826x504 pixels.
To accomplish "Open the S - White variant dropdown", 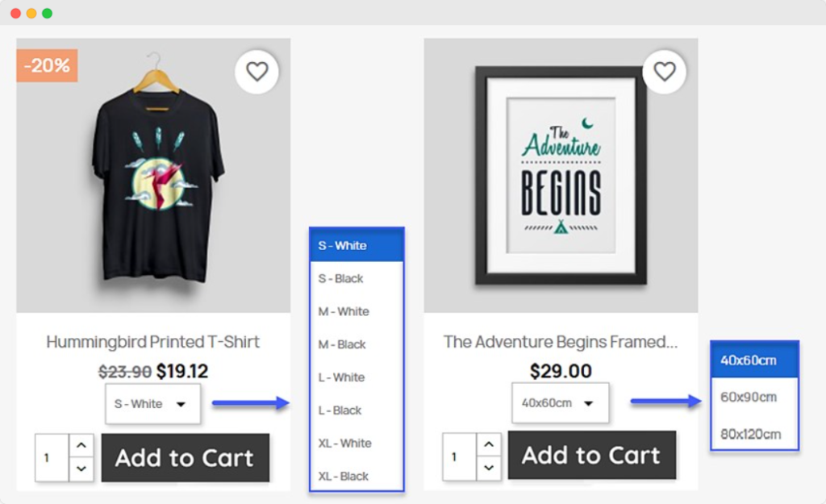I will [x=152, y=403].
